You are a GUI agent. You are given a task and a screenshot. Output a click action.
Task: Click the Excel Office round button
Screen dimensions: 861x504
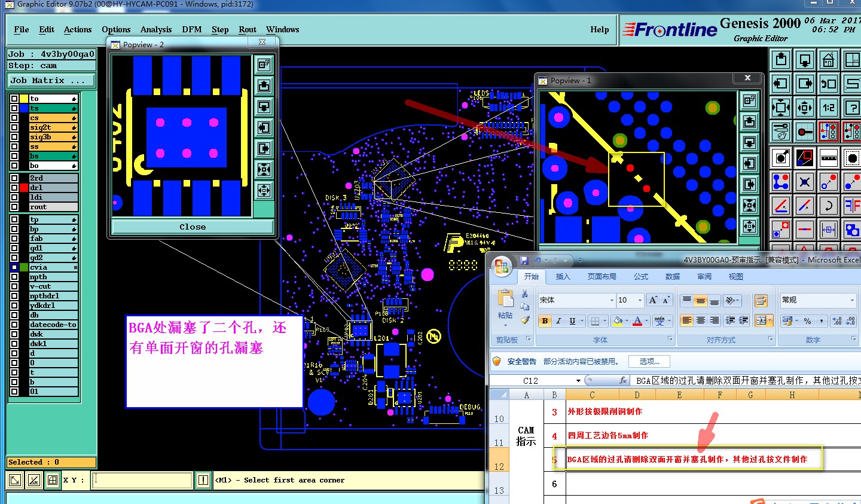coord(502,266)
